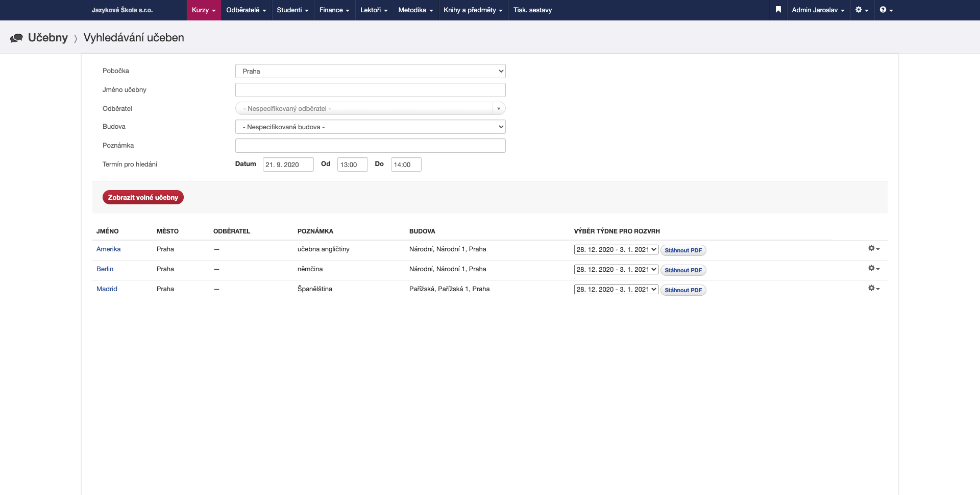The width and height of the screenshot is (980, 495).
Task: Expand the Odběratel selection dropdown
Action: click(370, 108)
